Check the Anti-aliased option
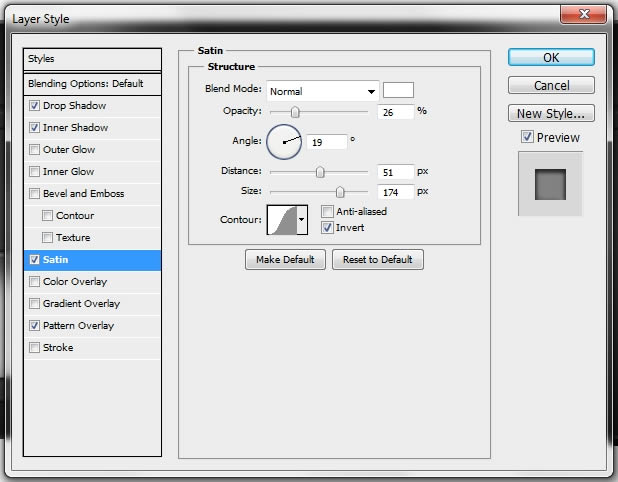618x482 pixels. tap(327, 212)
